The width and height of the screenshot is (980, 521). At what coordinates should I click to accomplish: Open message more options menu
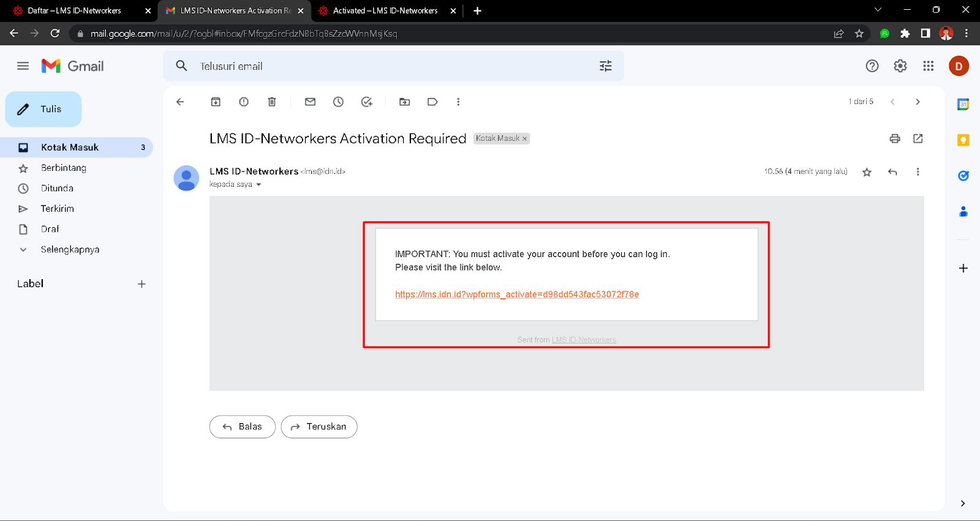[918, 172]
